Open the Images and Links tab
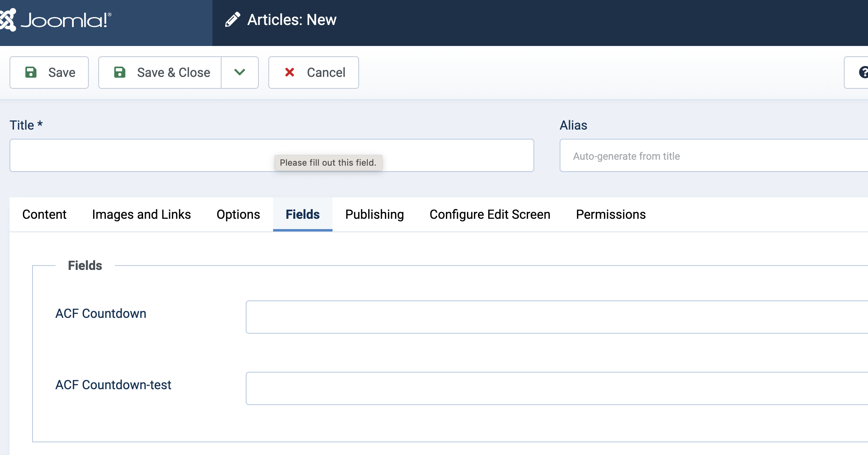This screenshot has width=868, height=455. click(141, 214)
